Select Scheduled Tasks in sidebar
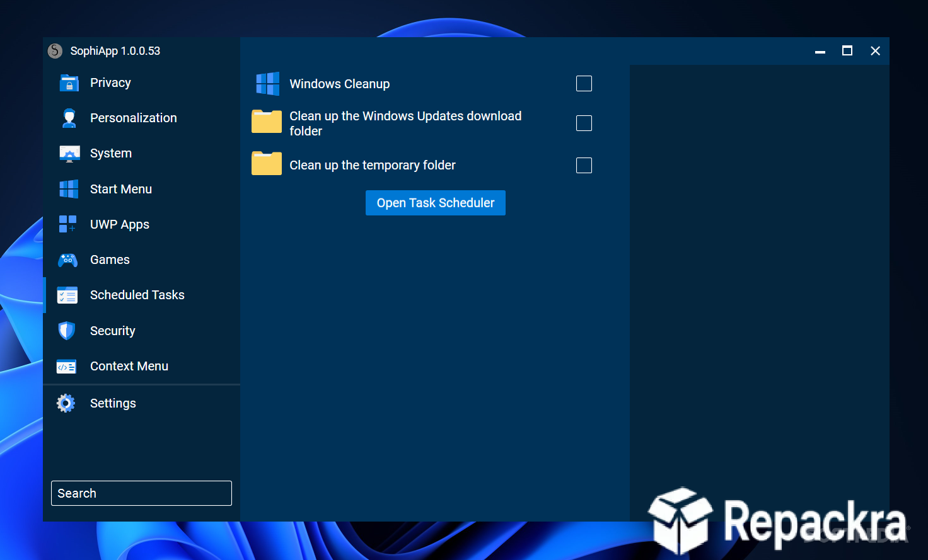 (x=142, y=295)
